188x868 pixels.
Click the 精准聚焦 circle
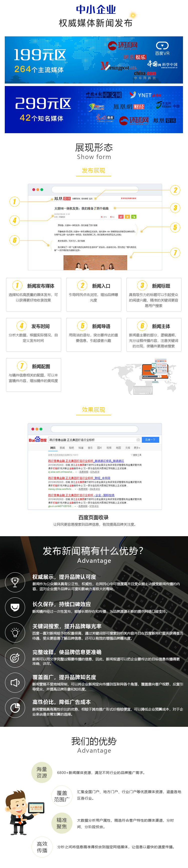(62, 823)
